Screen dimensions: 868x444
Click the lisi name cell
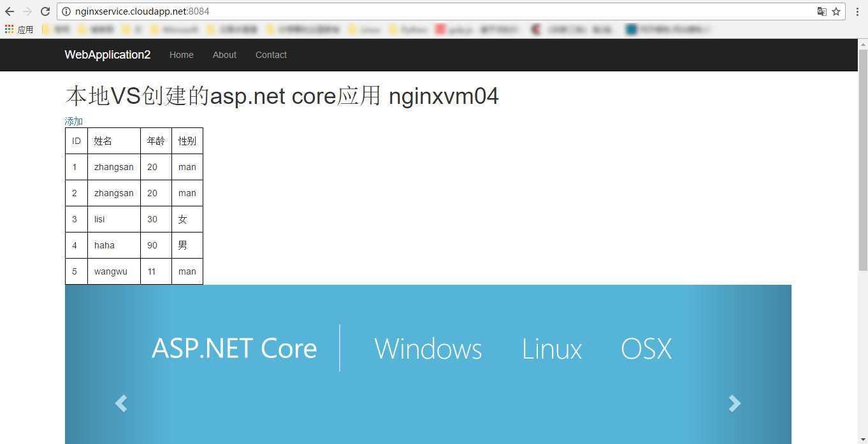(x=114, y=219)
